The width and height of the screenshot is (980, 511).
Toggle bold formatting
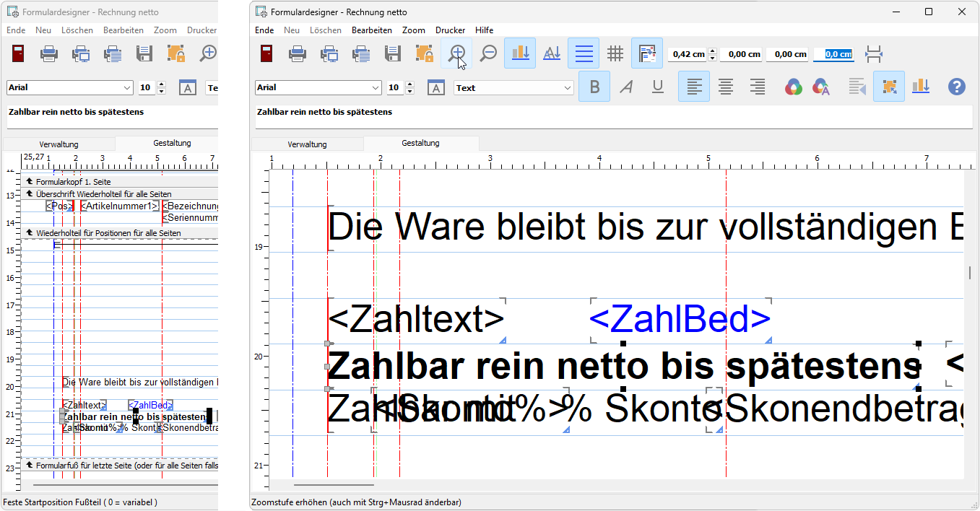(x=594, y=87)
